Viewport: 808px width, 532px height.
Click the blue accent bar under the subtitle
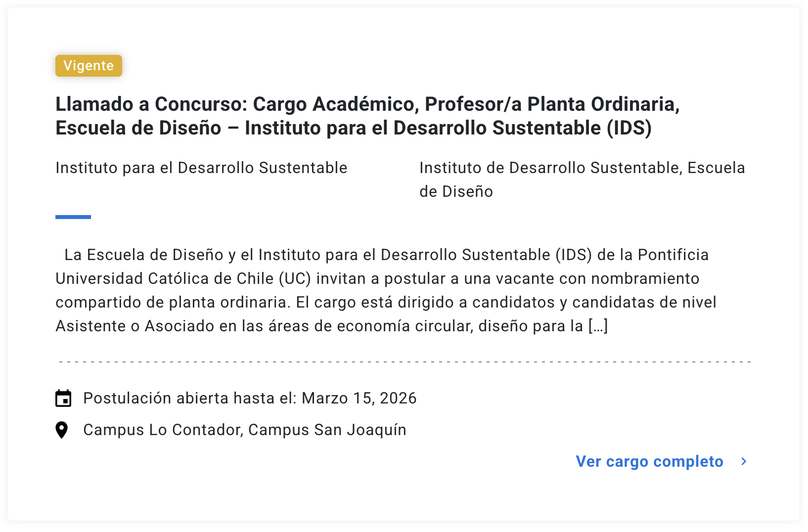(73, 217)
